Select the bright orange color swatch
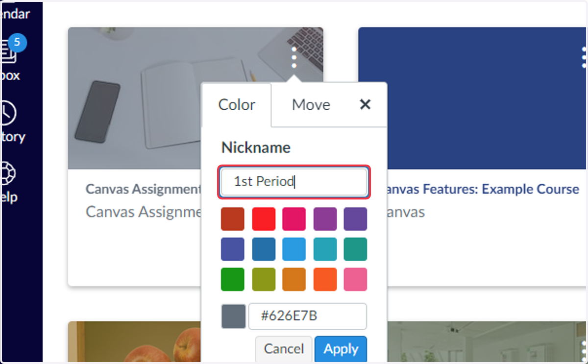 [x=325, y=280]
